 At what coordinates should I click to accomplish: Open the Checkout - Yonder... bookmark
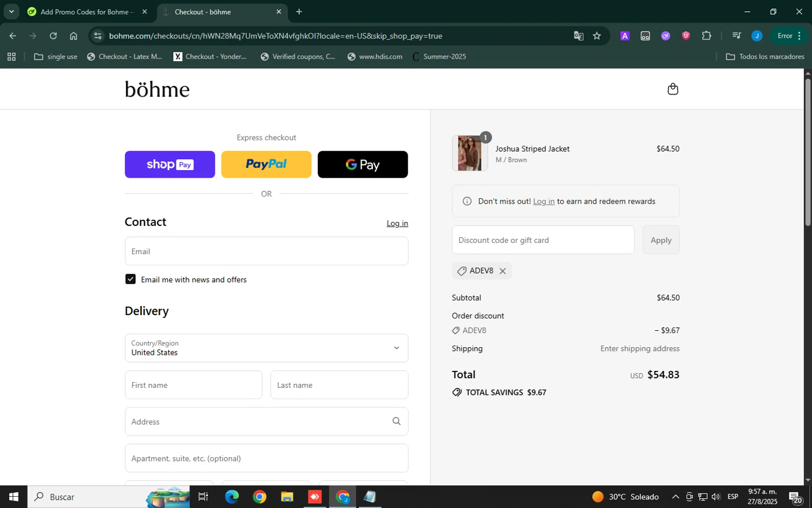click(210, 56)
